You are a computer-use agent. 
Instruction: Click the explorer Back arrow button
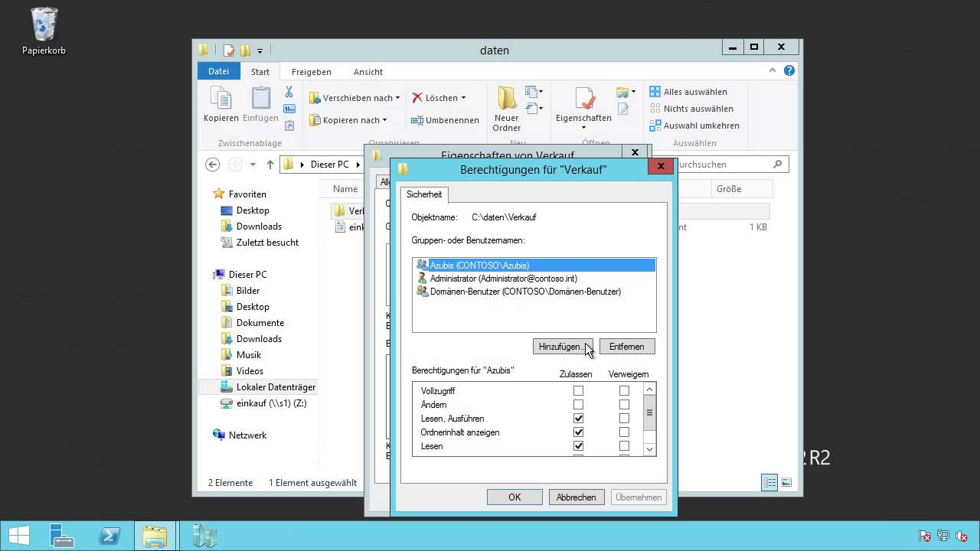(213, 165)
